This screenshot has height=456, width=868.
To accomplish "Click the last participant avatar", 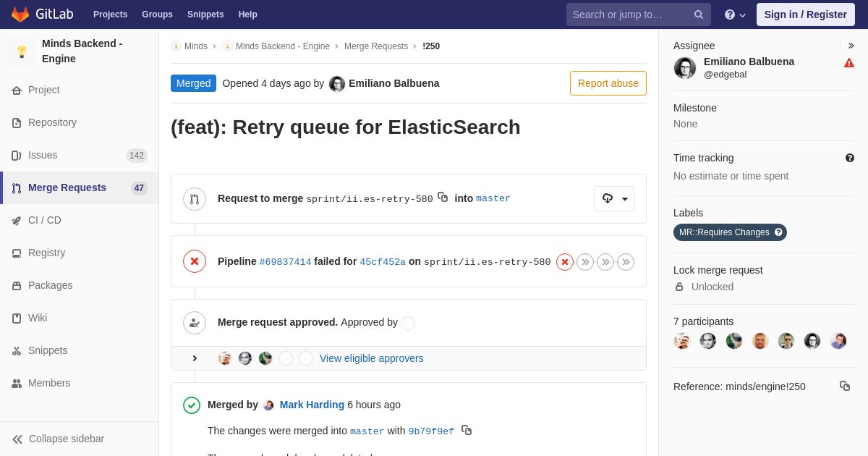I will 838,341.
